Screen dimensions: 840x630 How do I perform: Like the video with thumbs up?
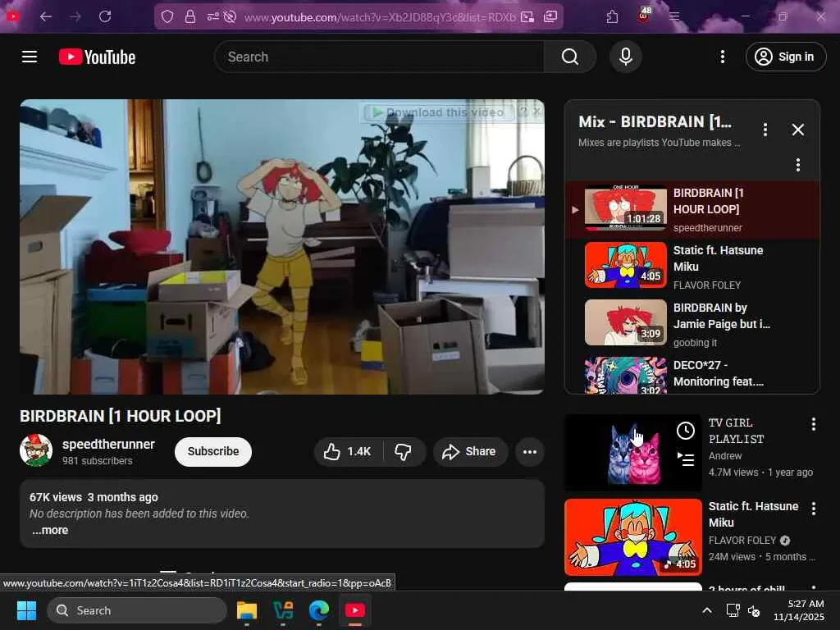tap(348, 452)
